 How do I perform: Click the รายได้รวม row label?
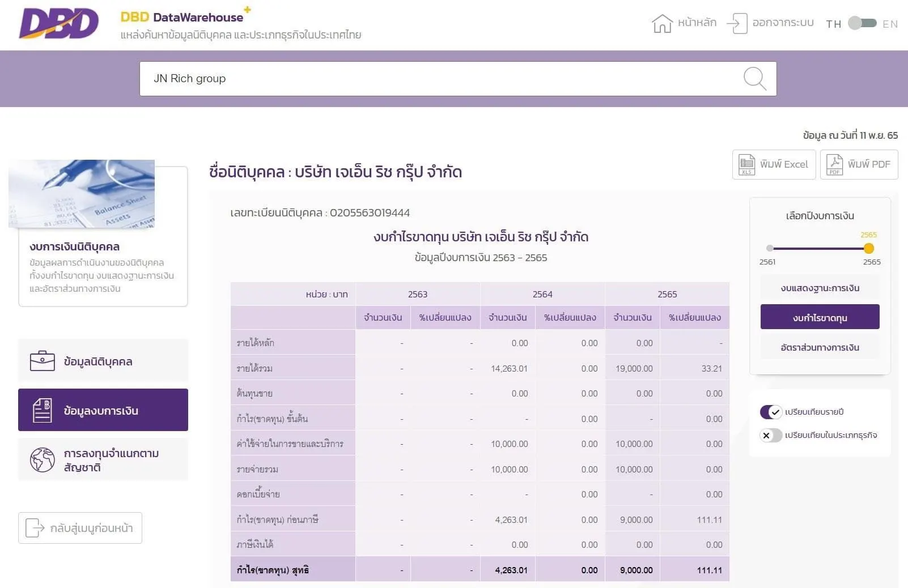pos(254,368)
